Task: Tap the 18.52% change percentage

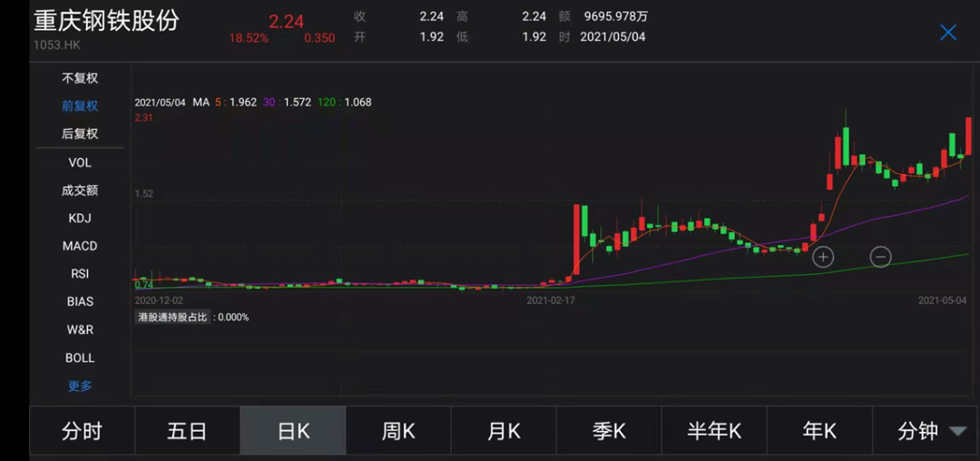Action: click(x=249, y=38)
